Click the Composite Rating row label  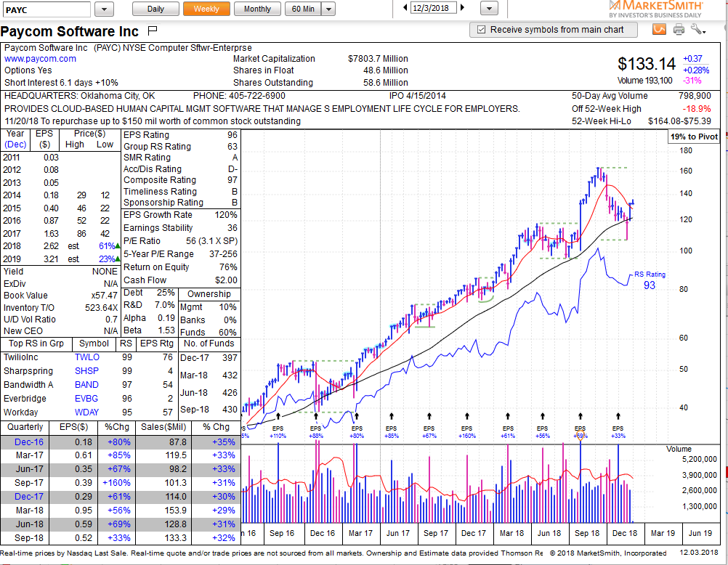click(x=160, y=180)
